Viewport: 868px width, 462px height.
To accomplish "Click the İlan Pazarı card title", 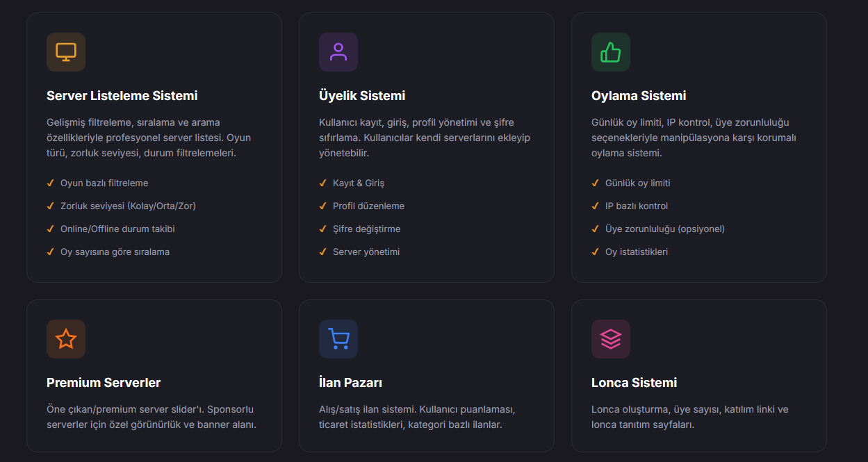I will (350, 383).
